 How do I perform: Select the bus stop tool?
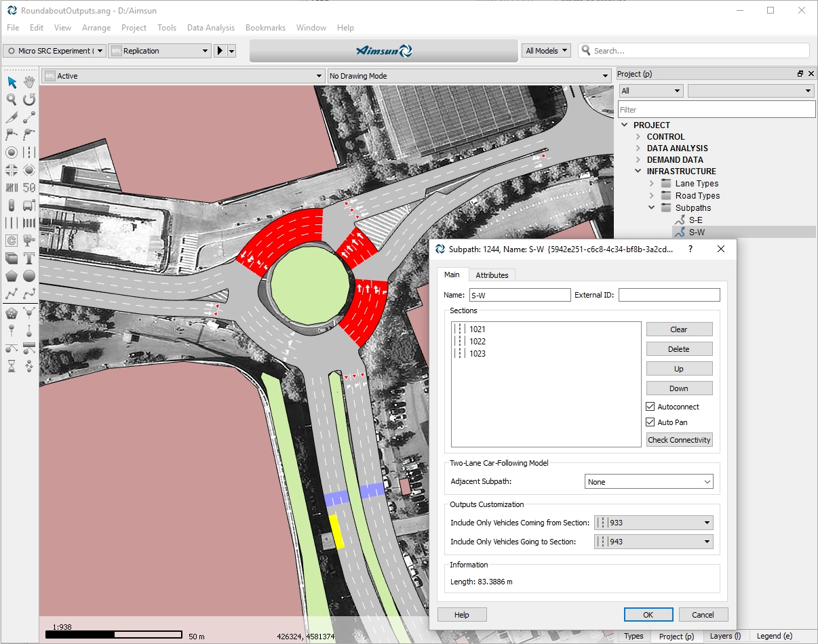29,205
